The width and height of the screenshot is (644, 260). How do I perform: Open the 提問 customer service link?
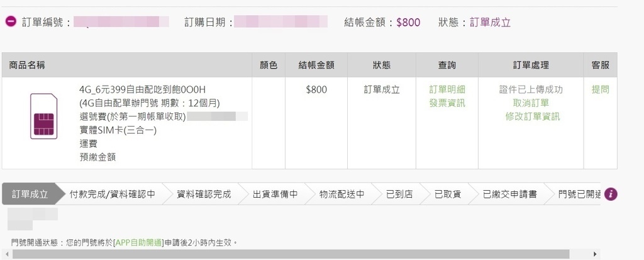tap(601, 89)
